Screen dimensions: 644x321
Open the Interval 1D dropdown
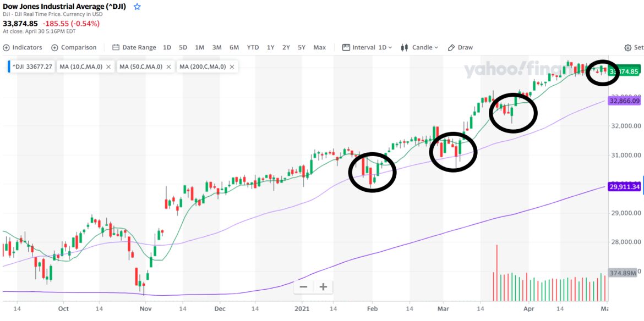coord(383,47)
